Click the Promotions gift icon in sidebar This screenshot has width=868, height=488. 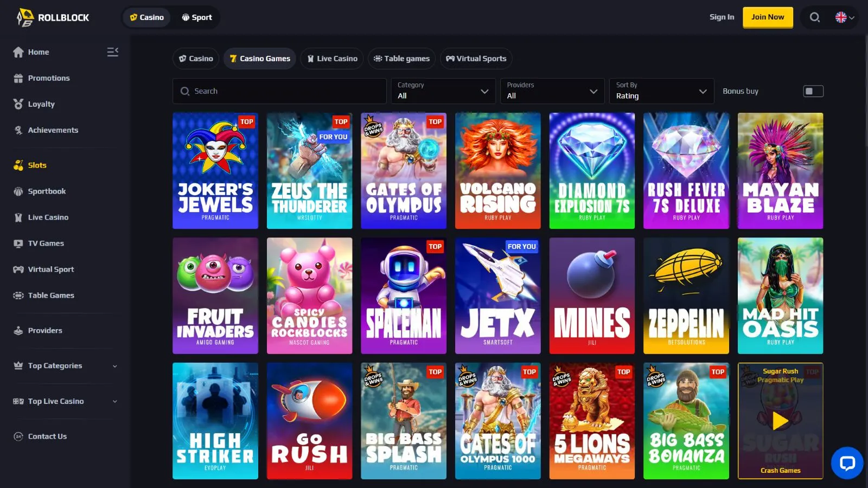pos(18,78)
